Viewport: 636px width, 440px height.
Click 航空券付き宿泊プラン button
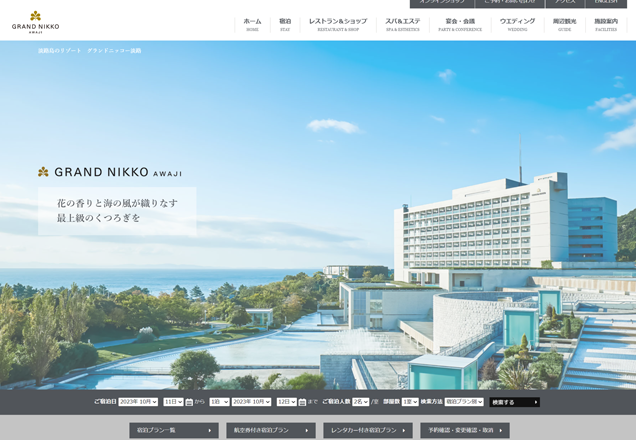(271, 430)
